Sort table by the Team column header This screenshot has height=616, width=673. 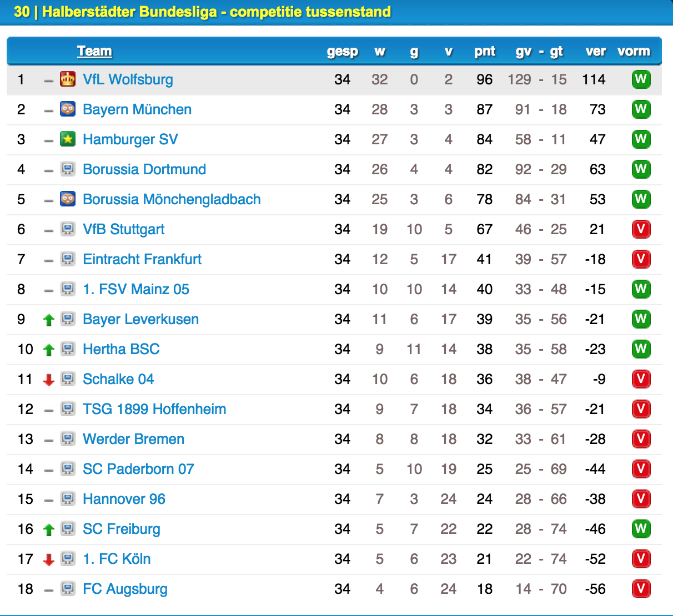(94, 51)
